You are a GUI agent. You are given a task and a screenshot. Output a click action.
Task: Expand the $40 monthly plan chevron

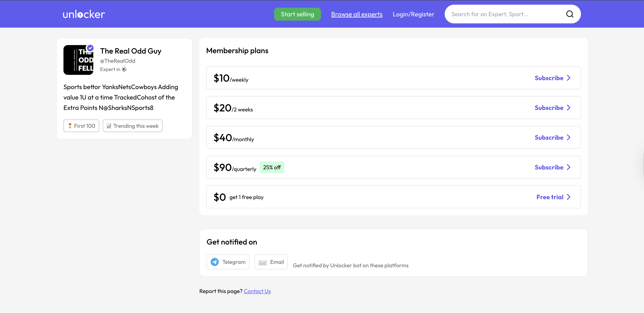(x=568, y=138)
